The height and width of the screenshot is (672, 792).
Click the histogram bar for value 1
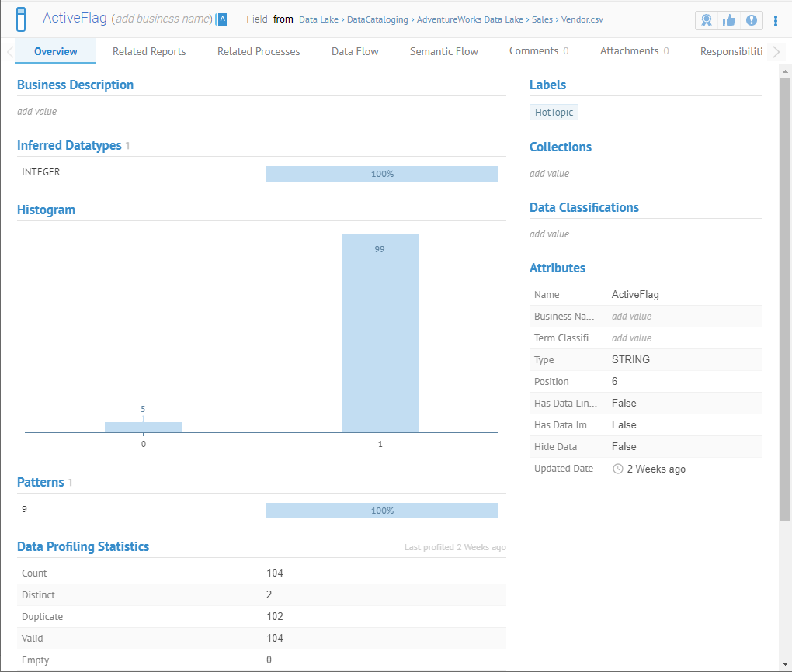(x=380, y=332)
